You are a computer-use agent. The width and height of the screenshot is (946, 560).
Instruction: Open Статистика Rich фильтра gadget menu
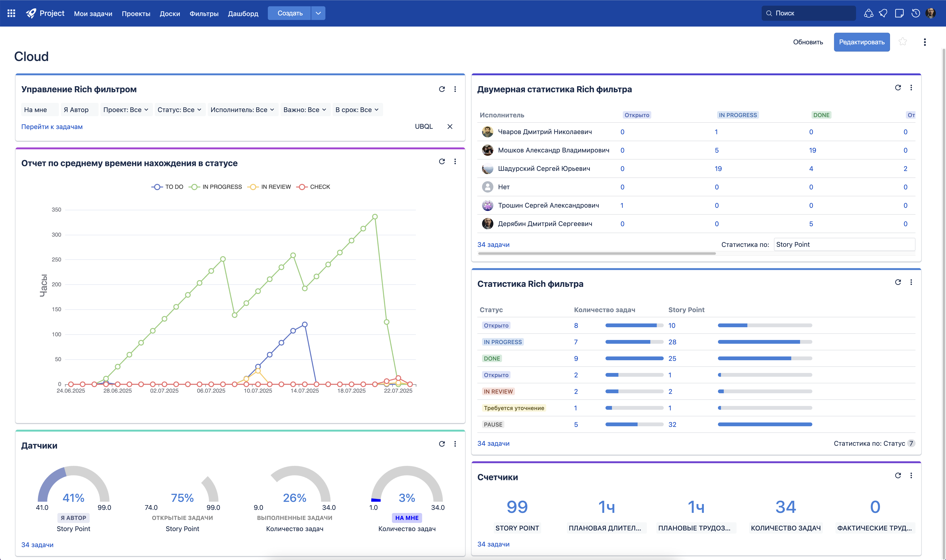pos(911,282)
